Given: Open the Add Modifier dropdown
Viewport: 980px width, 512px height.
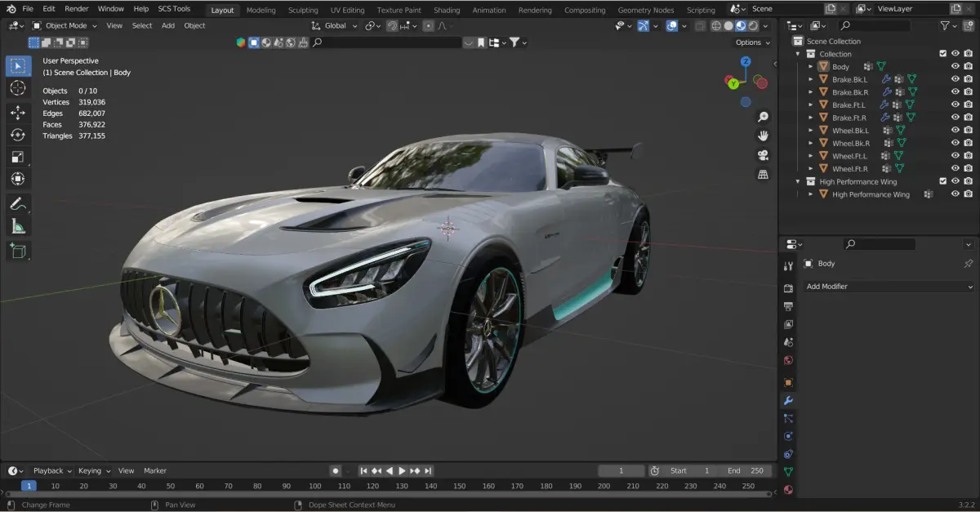Looking at the screenshot, I should point(889,287).
